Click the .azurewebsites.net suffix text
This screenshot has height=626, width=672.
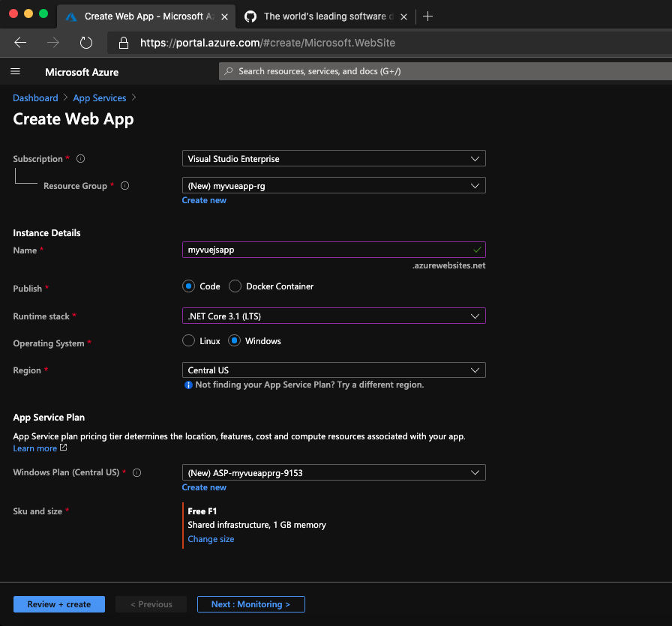pyautogui.click(x=448, y=265)
